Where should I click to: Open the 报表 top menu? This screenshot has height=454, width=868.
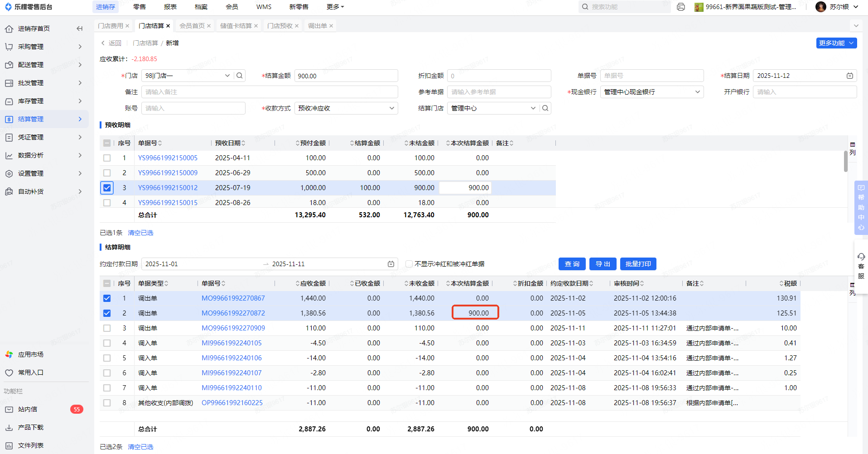[170, 7]
